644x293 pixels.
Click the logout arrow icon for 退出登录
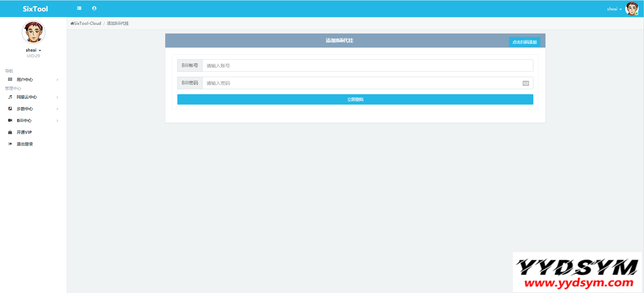[10, 144]
